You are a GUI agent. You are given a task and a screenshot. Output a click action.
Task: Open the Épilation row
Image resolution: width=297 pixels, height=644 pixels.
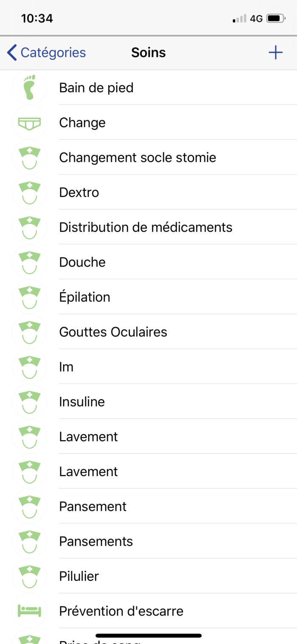[148, 297]
